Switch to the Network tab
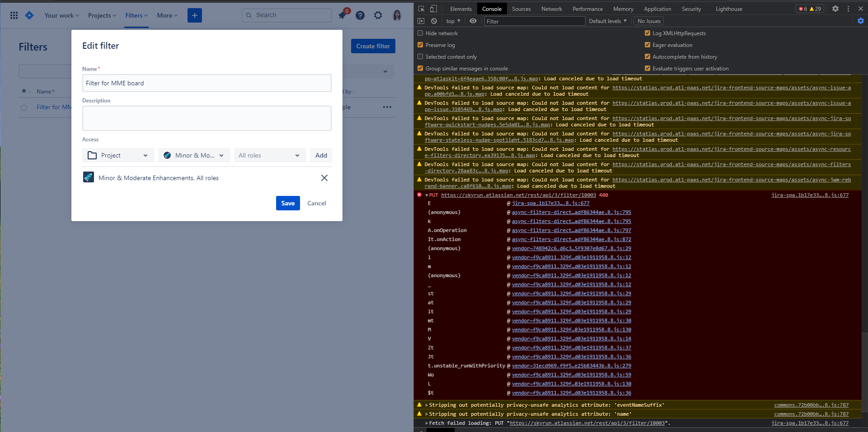This screenshot has width=868, height=432. (x=552, y=9)
